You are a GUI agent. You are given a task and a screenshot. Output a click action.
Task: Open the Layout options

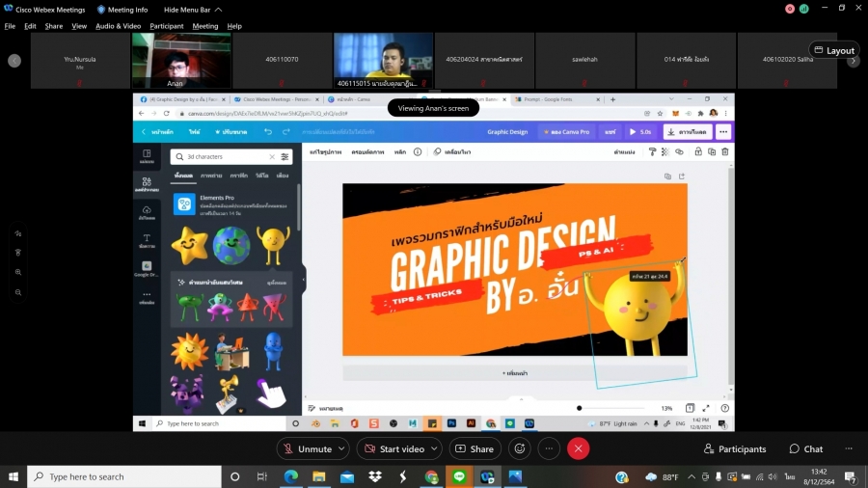(x=833, y=50)
